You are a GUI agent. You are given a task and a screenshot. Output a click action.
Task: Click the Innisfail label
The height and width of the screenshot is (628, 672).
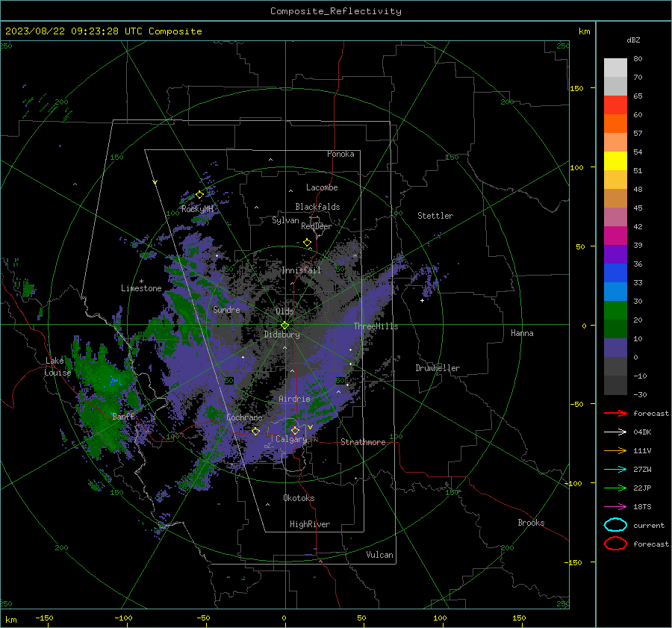(301, 270)
